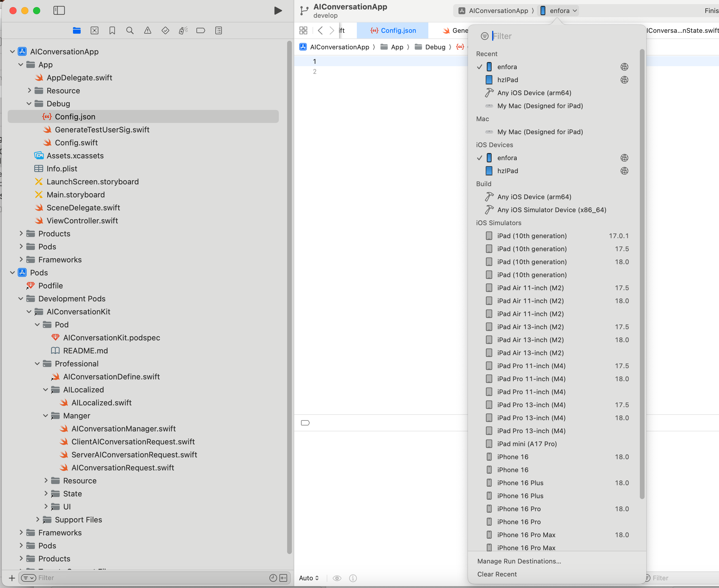
Task: Open the Find navigator magnifier icon
Action: click(130, 30)
